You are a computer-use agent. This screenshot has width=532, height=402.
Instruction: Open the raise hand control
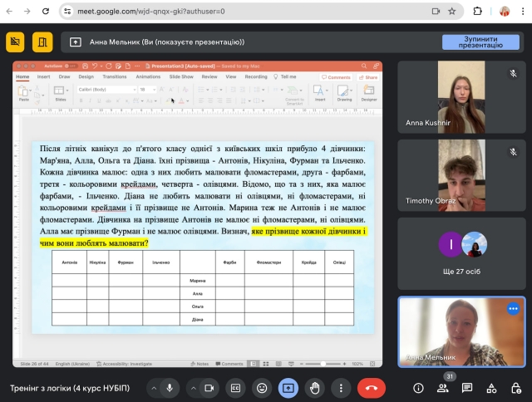314,388
